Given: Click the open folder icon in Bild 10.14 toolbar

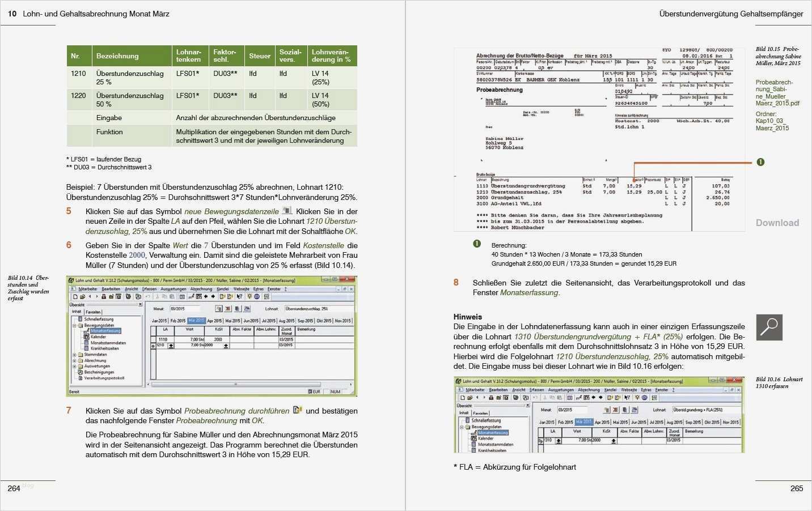Looking at the screenshot, I should pos(82,296).
